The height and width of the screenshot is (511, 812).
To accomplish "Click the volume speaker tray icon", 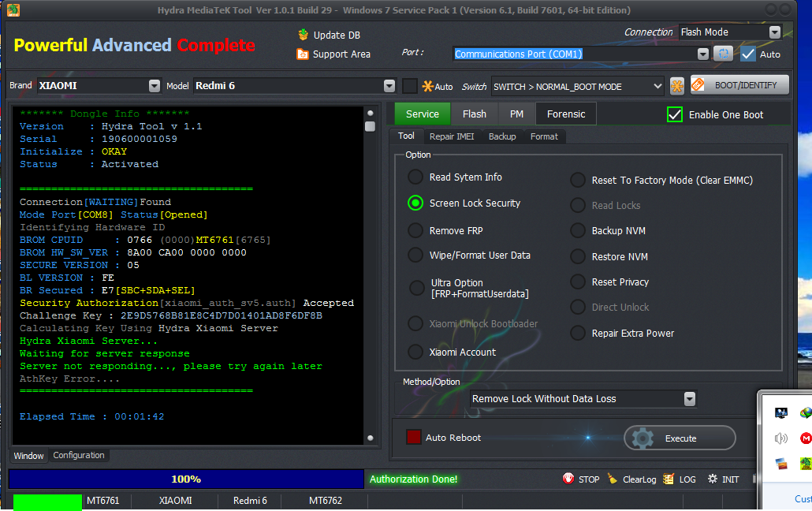I will [781, 438].
